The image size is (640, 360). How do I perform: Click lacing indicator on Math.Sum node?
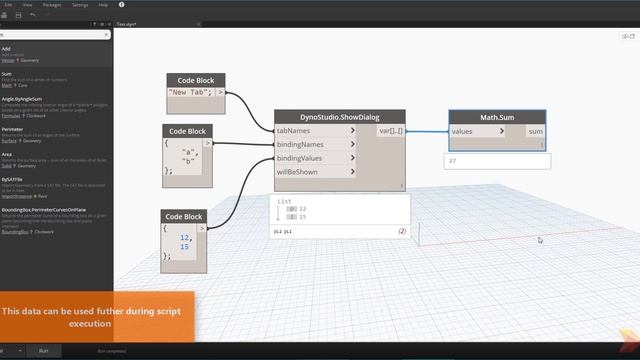pyautogui.click(x=542, y=145)
